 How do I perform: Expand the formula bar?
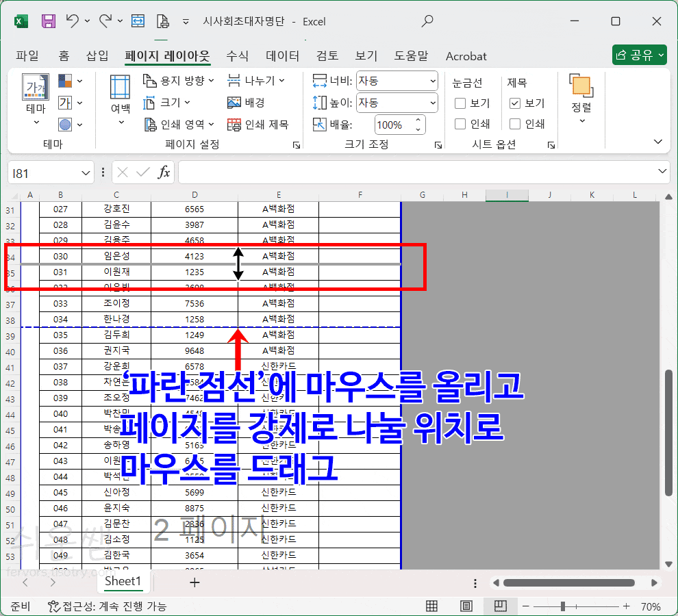click(662, 171)
